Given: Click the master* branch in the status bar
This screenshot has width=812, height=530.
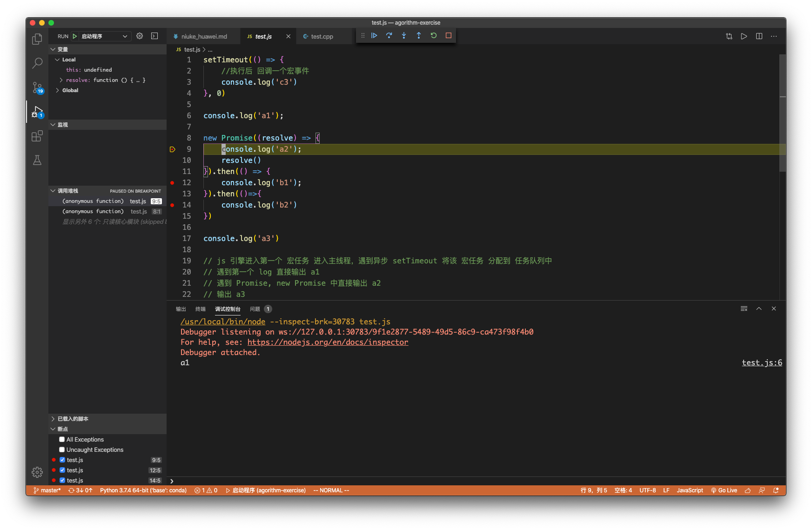Looking at the screenshot, I should tap(47, 490).
